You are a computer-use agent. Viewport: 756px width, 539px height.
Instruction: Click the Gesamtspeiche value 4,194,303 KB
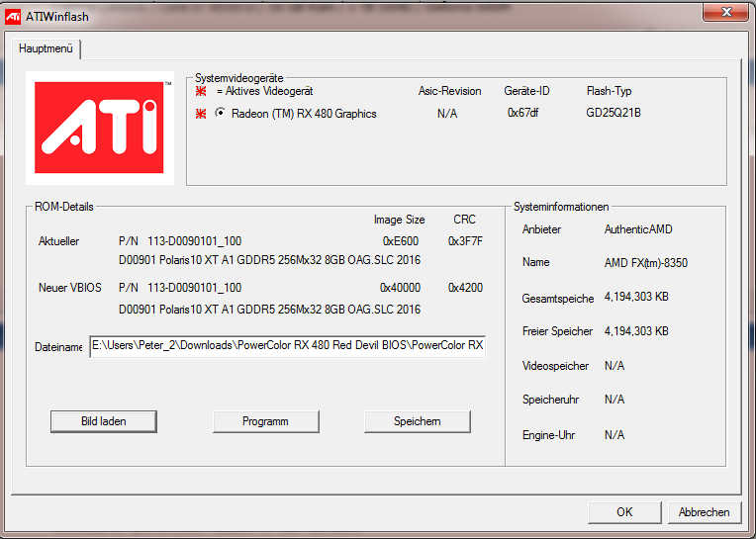pos(636,297)
